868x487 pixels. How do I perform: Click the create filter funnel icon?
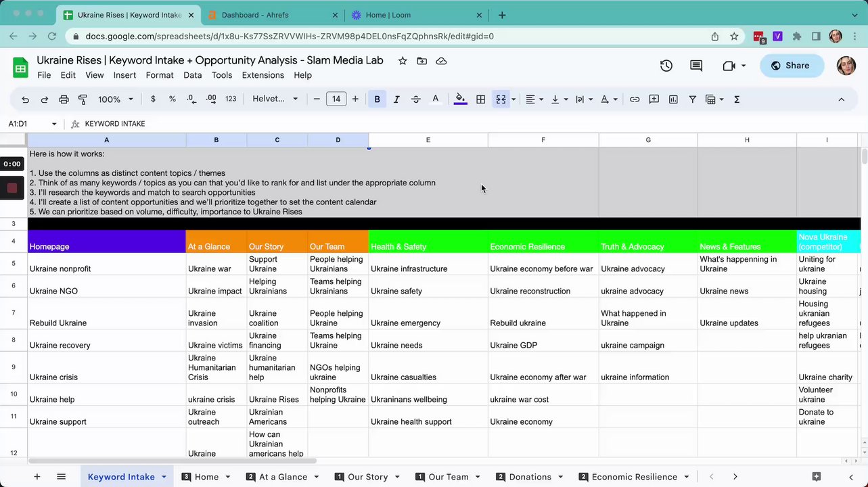coord(692,99)
